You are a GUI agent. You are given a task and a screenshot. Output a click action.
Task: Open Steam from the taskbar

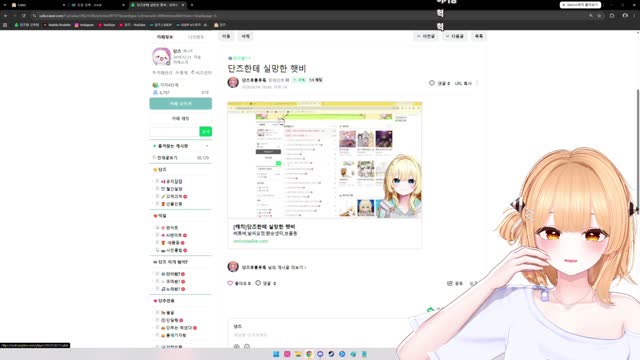(331, 354)
